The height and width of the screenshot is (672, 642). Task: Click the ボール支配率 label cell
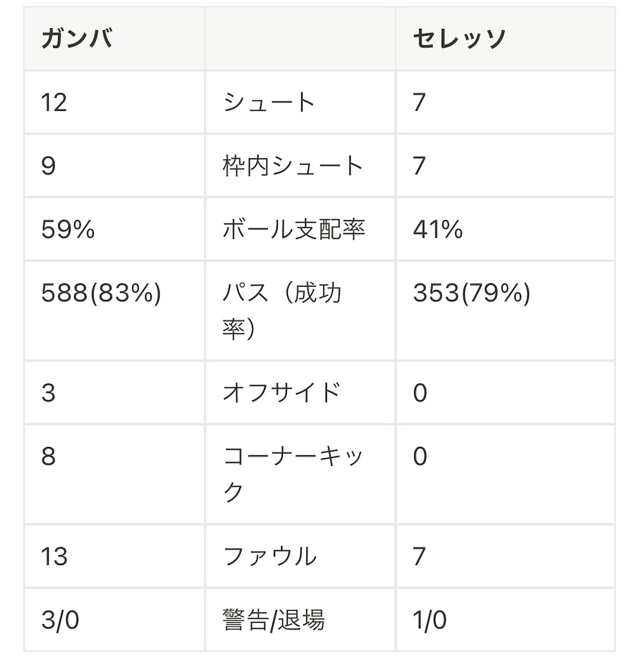coord(300,229)
